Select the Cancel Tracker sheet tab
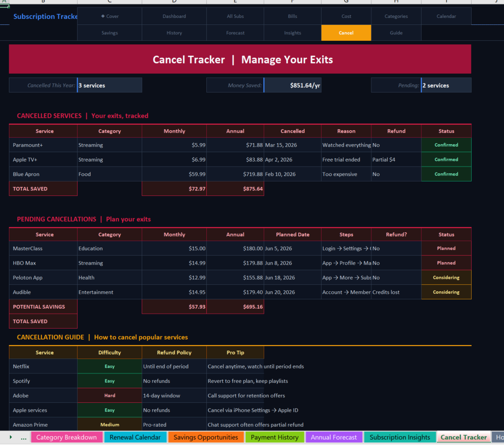504x445 pixels. pyautogui.click(x=464, y=437)
